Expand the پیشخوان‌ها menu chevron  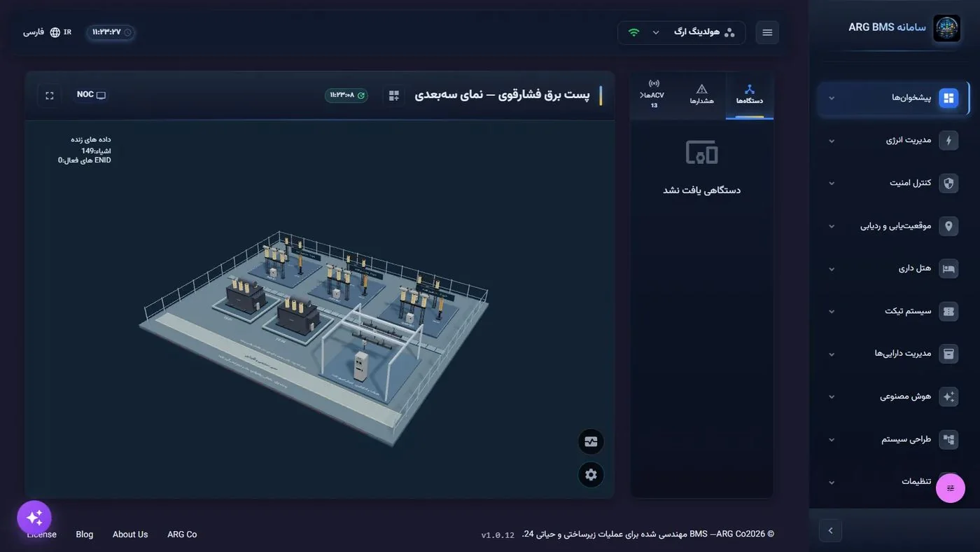(x=832, y=98)
